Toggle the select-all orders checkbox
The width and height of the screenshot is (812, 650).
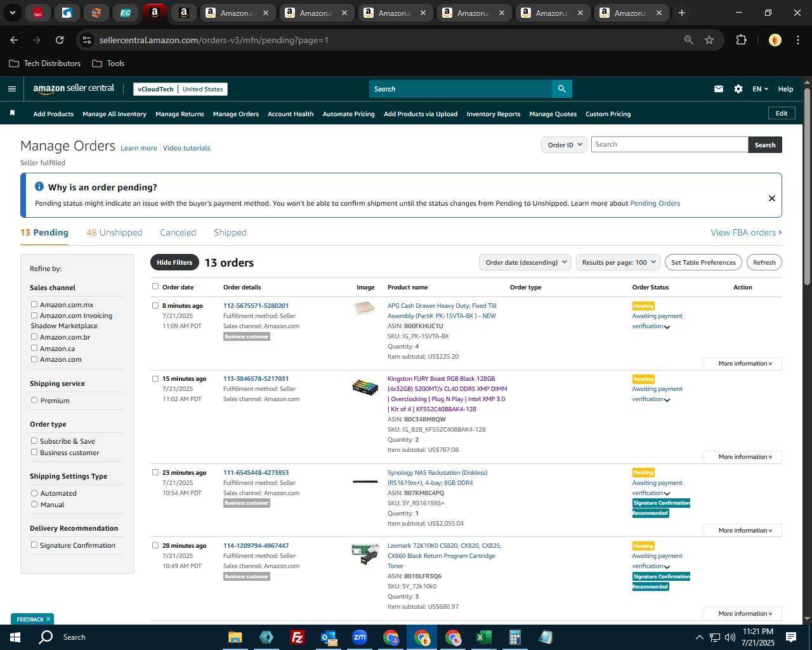pos(155,286)
